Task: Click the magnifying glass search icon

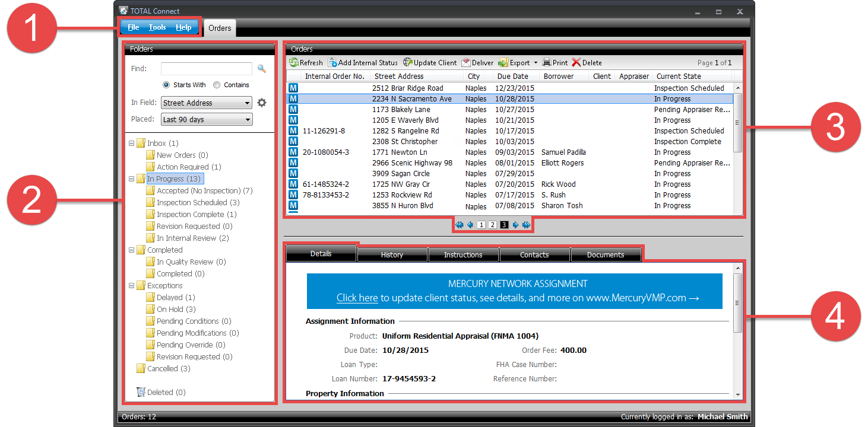Action: click(261, 69)
